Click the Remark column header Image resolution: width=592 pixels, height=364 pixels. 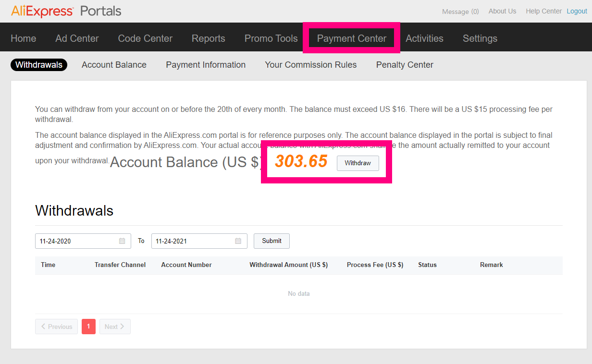tap(492, 265)
